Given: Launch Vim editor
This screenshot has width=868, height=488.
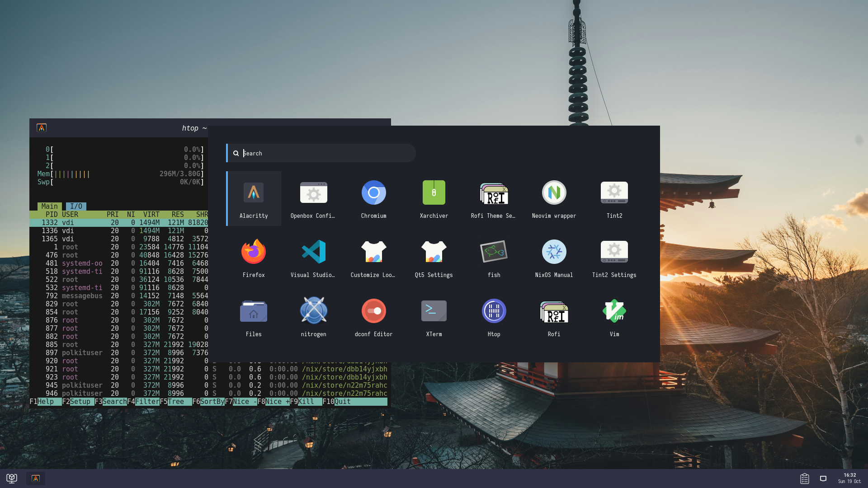Looking at the screenshot, I should tap(614, 317).
